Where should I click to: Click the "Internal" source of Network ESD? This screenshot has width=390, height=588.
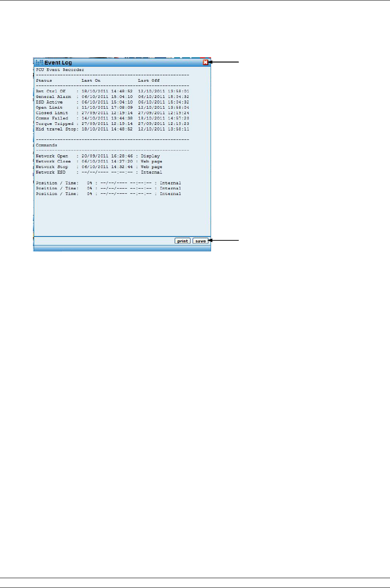click(152, 172)
